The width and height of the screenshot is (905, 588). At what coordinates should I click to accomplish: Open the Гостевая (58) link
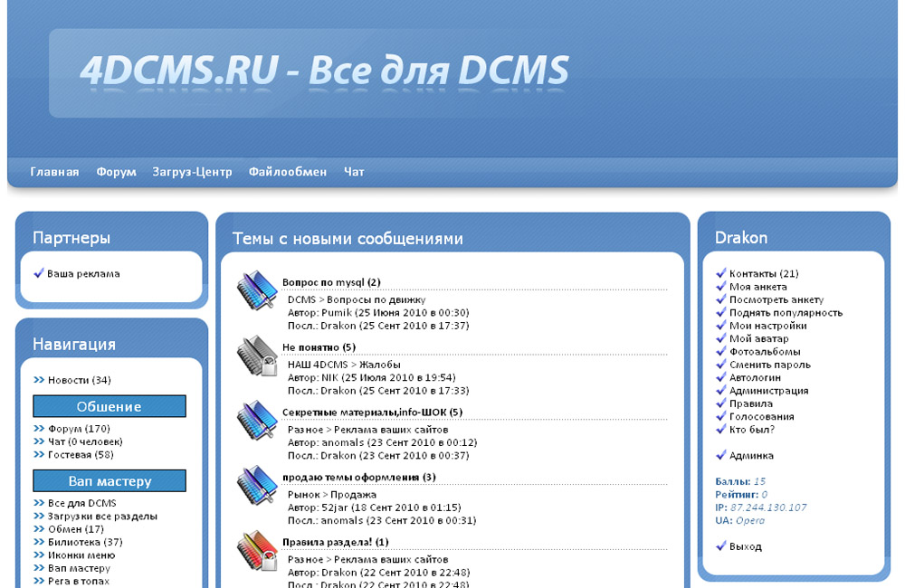[81, 455]
